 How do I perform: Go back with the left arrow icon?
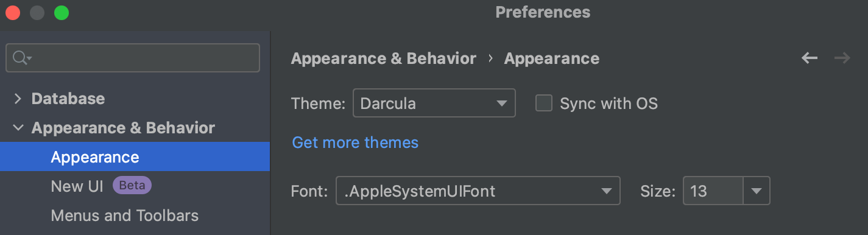[x=810, y=58]
